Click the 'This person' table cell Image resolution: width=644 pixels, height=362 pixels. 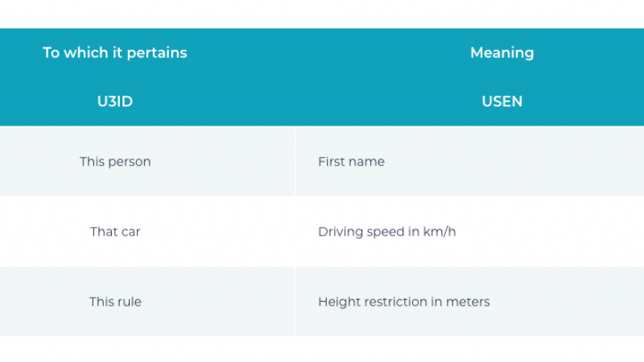click(x=115, y=162)
